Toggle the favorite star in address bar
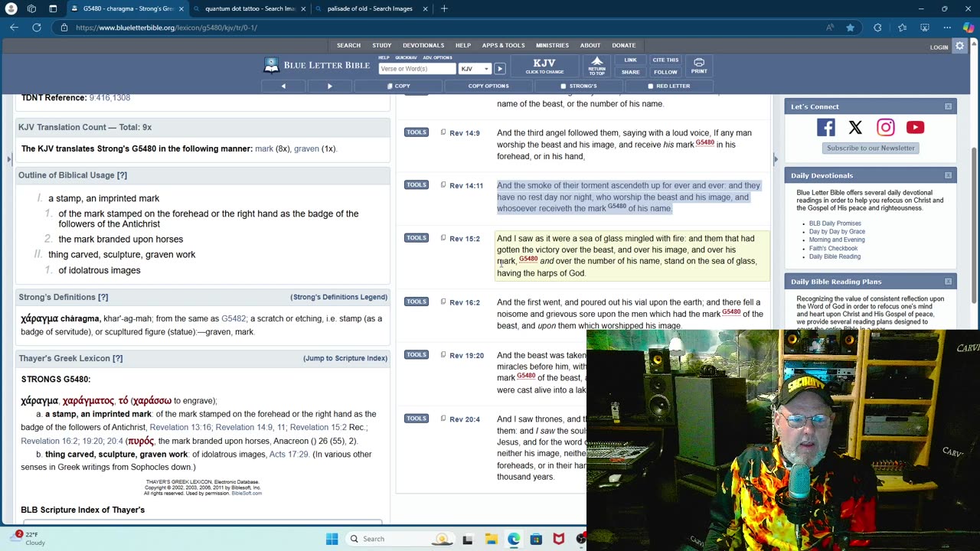 pos(850,28)
